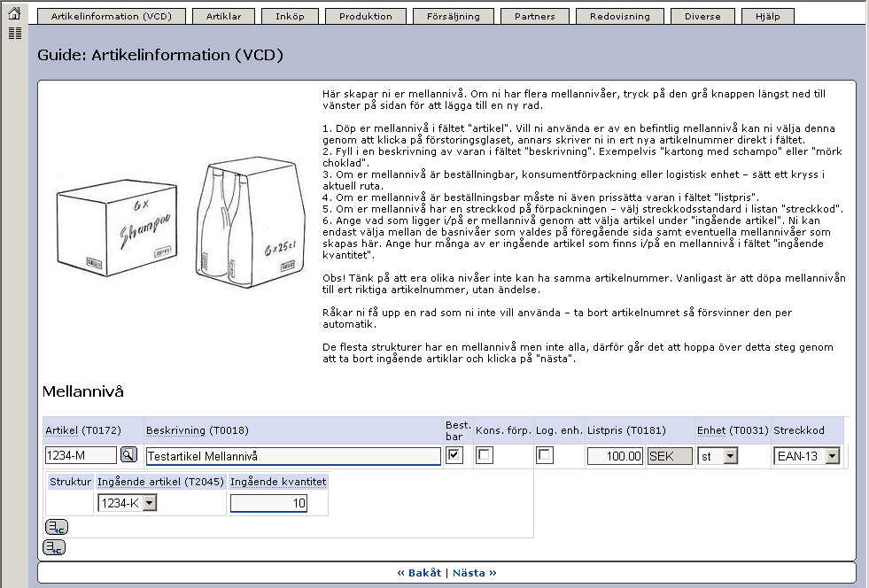Click the 'Log. enh.' column header text
This screenshot has height=588, width=869.
pyautogui.click(x=559, y=430)
